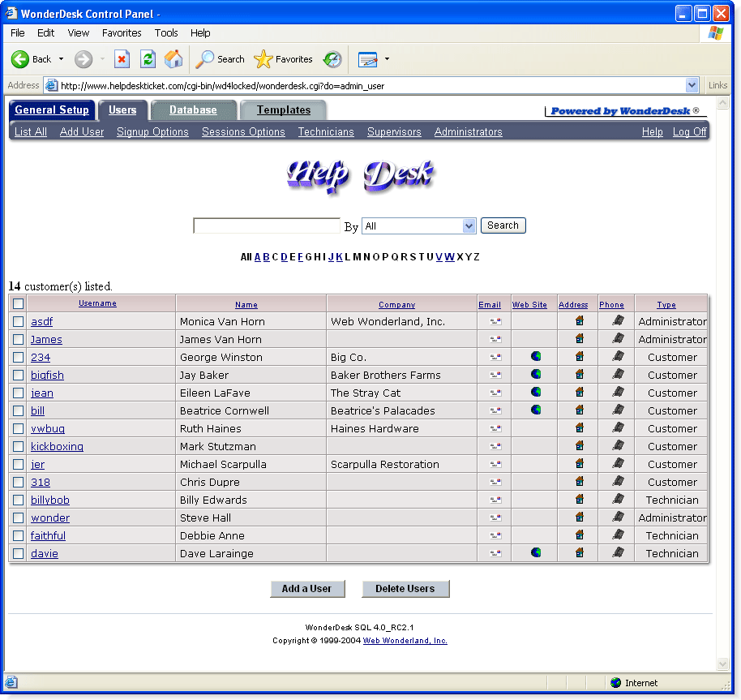Sort table by Type column header
This screenshot has height=700, width=741.
[666, 305]
